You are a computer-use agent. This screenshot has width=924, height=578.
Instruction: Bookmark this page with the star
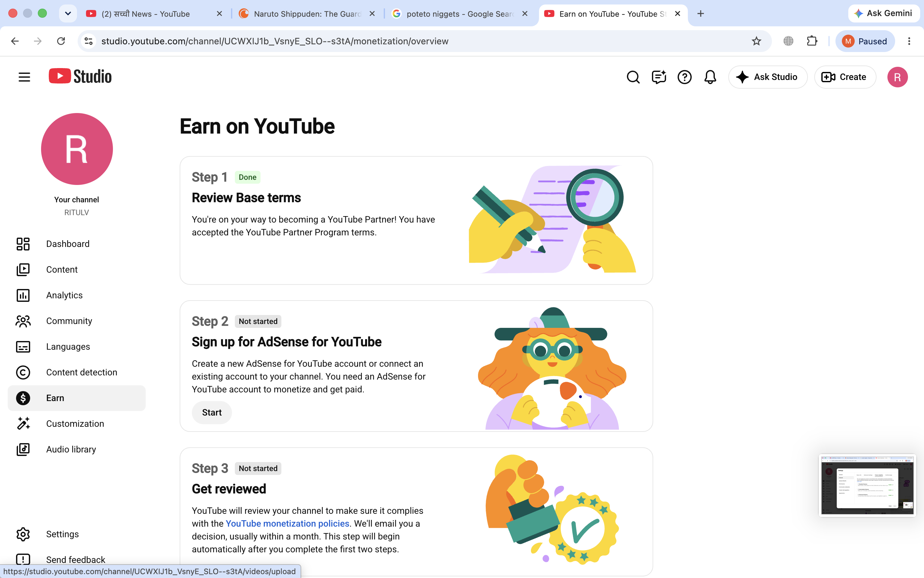click(x=757, y=41)
